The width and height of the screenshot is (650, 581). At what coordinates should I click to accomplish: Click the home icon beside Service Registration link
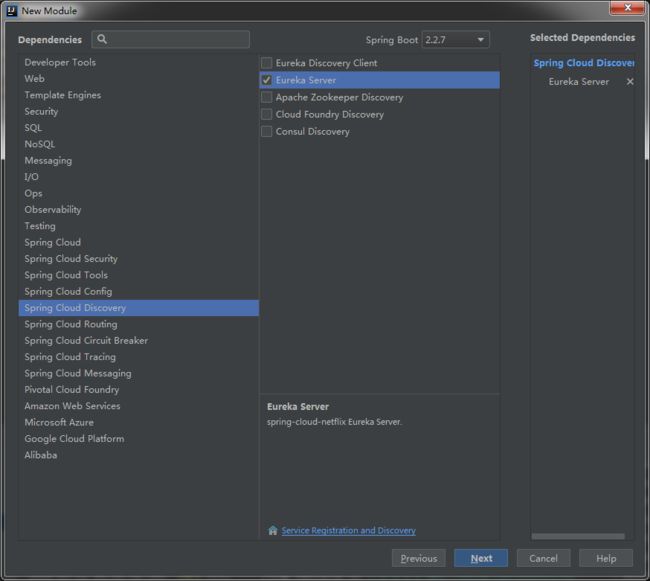273,530
